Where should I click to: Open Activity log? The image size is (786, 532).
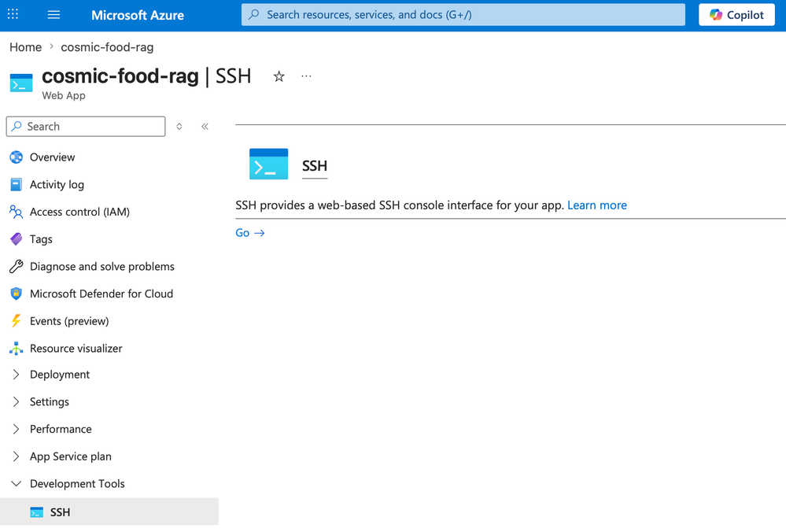57,184
